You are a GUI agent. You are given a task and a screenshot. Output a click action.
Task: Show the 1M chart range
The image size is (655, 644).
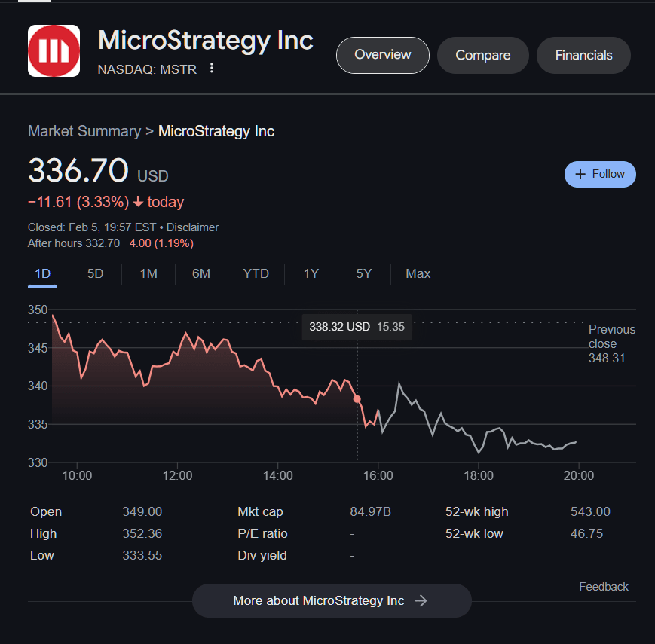(x=148, y=273)
